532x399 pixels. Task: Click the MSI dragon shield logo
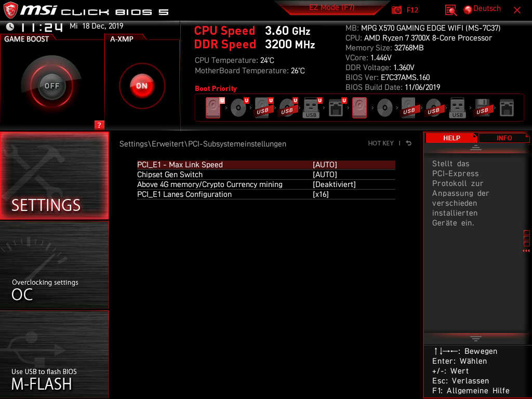pos(10,10)
